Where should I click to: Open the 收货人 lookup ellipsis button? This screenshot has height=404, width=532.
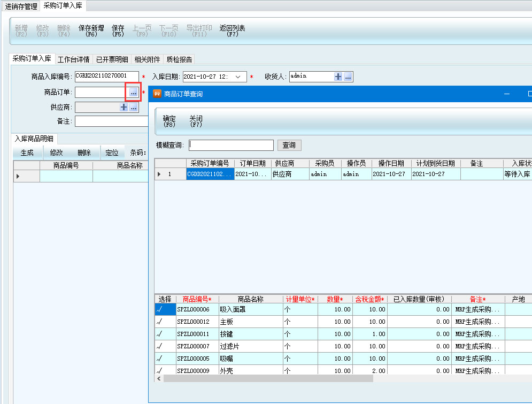pos(348,77)
